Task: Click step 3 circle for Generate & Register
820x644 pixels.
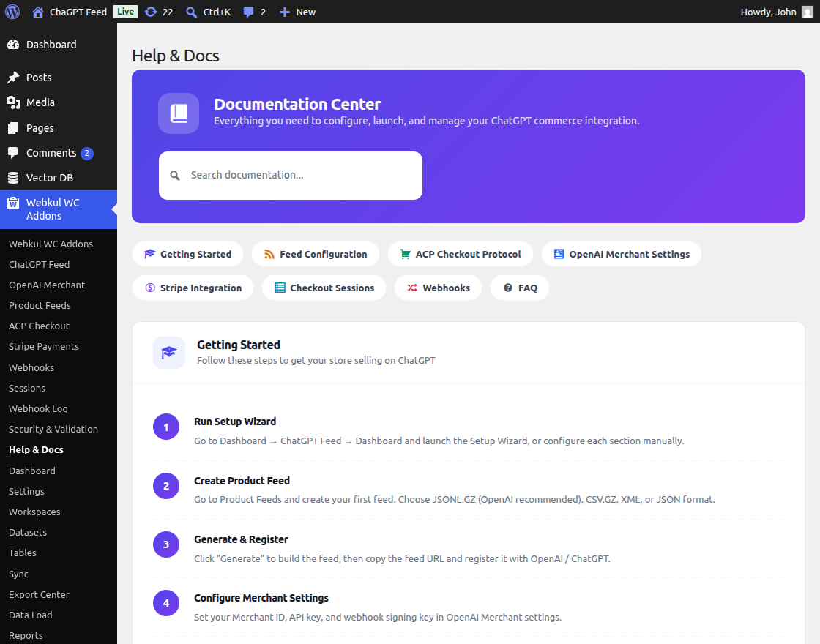Action: 166,544
